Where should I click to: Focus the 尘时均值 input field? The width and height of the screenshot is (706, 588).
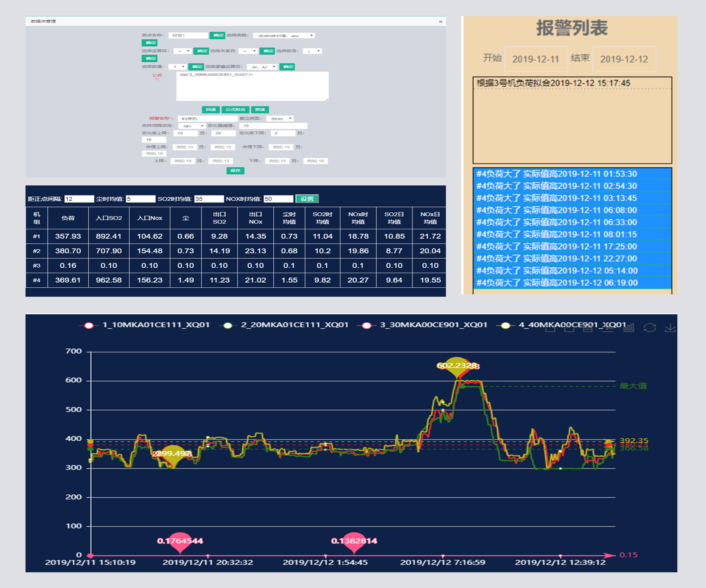coord(140,199)
